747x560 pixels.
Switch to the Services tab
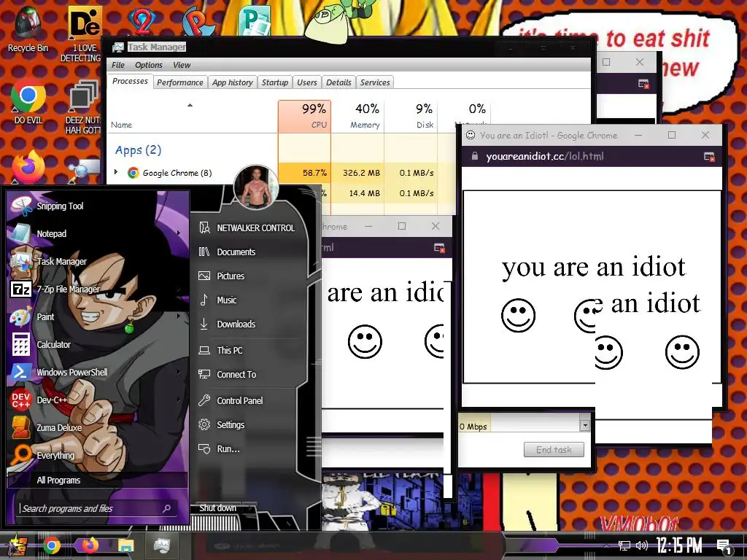(375, 82)
